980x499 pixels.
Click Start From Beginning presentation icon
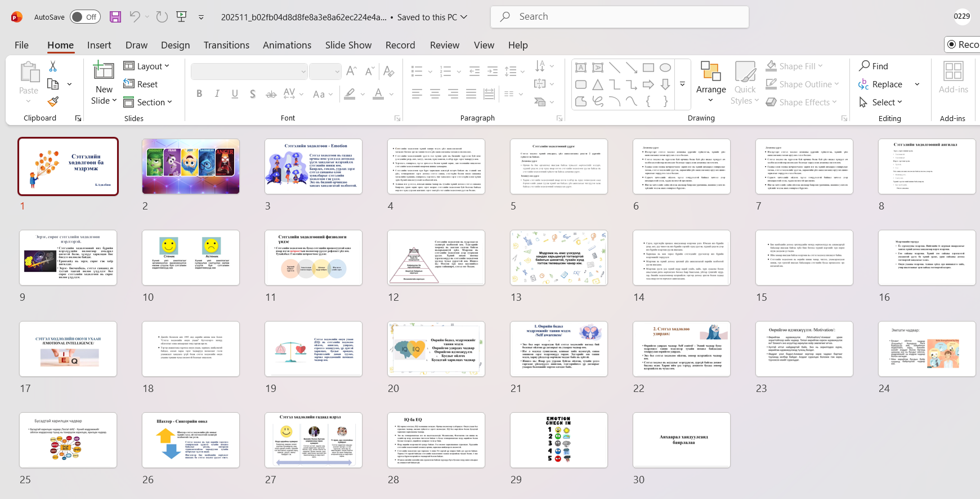click(181, 17)
